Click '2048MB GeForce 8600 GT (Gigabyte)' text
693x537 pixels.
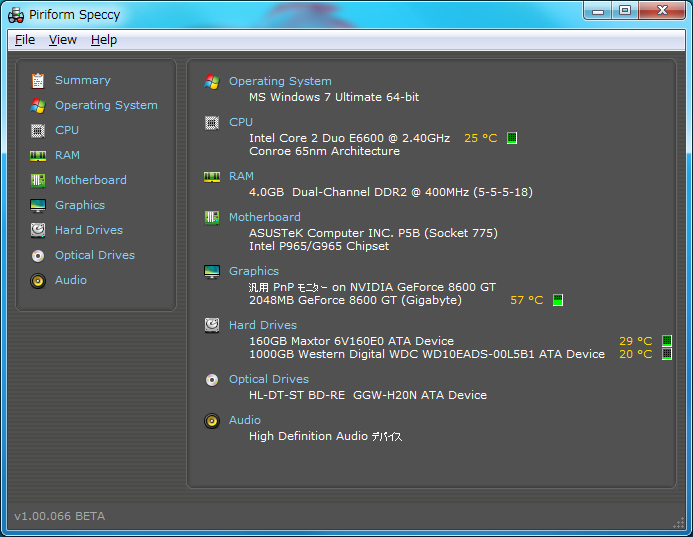(x=355, y=301)
